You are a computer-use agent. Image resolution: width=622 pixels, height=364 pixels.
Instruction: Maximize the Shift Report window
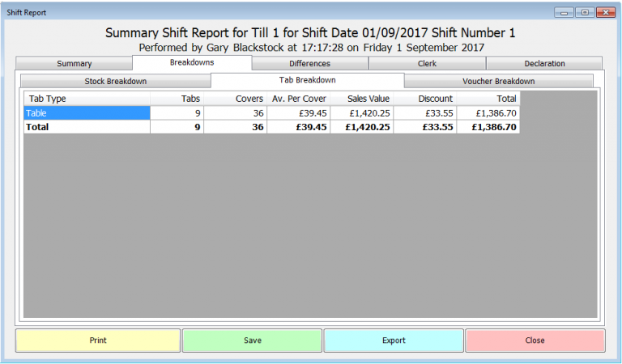tap(585, 12)
